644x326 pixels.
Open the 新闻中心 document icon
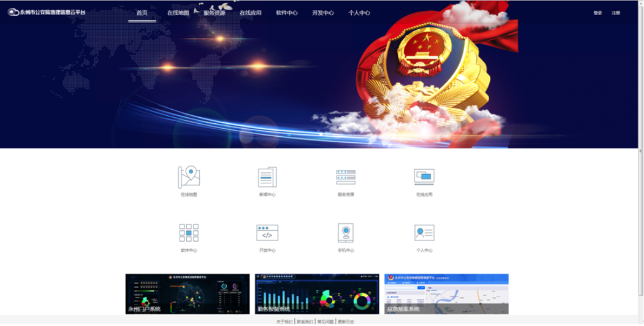coord(267,177)
